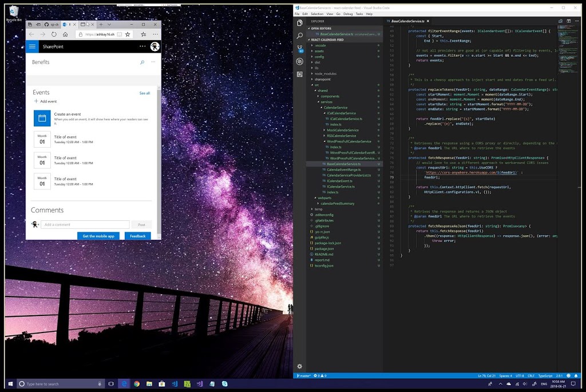The width and height of the screenshot is (586, 392).
Task: Open the Edit menu in VS Code
Action: tap(305, 14)
